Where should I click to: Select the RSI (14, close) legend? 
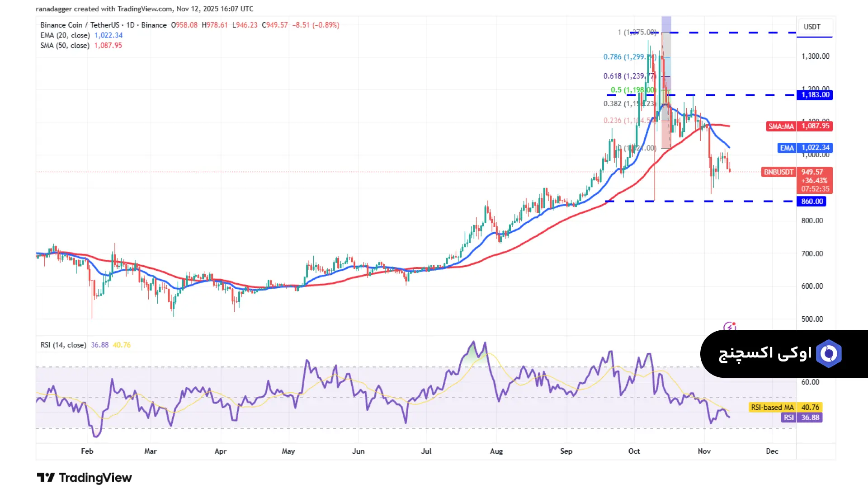pos(63,345)
